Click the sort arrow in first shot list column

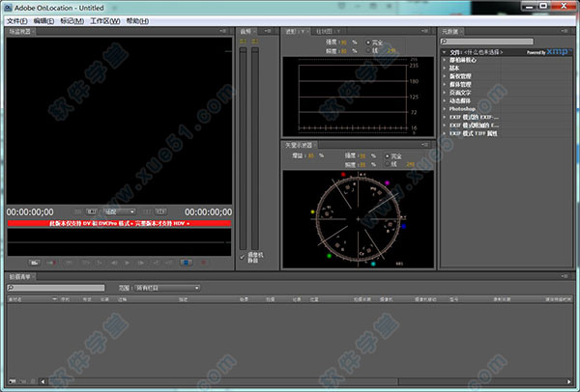[54, 298]
